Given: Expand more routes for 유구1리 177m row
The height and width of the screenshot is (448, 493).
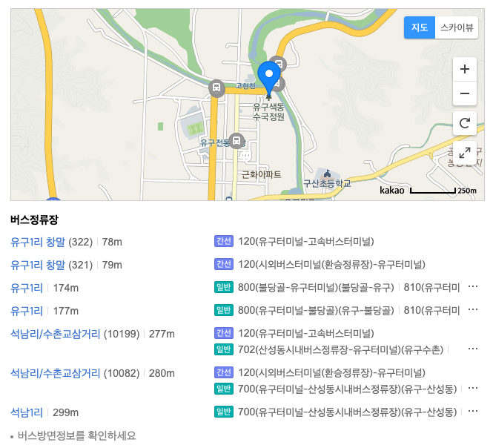Looking at the screenshot, I should [473, 309].
